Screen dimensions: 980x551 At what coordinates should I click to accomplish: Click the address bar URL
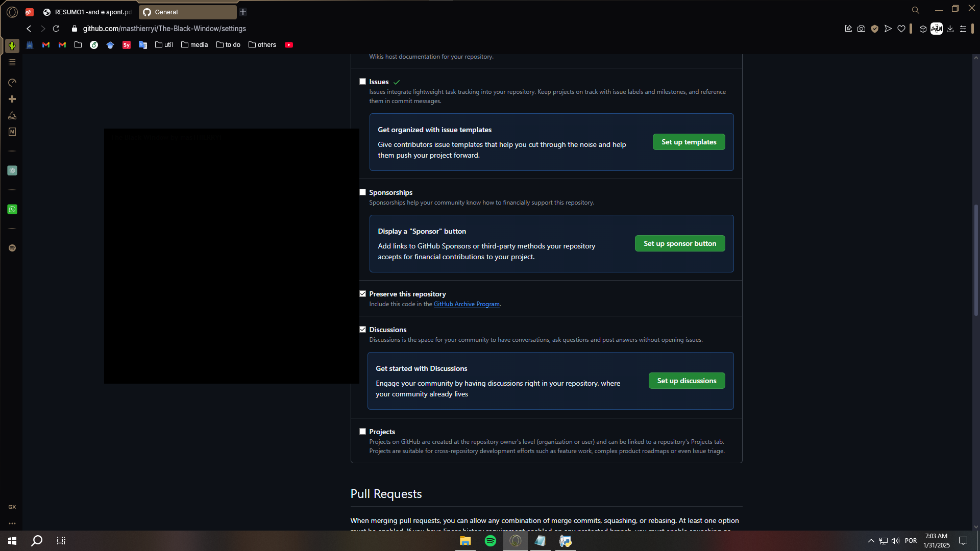[x=164, y=29]
